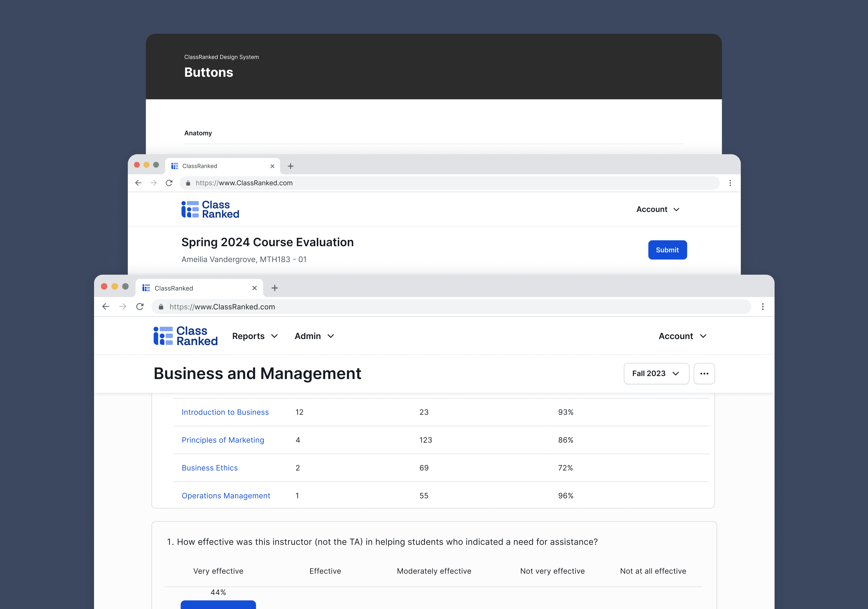Open Account dropdown in front window
Screen dimensions: 868x609
point(682,336)
